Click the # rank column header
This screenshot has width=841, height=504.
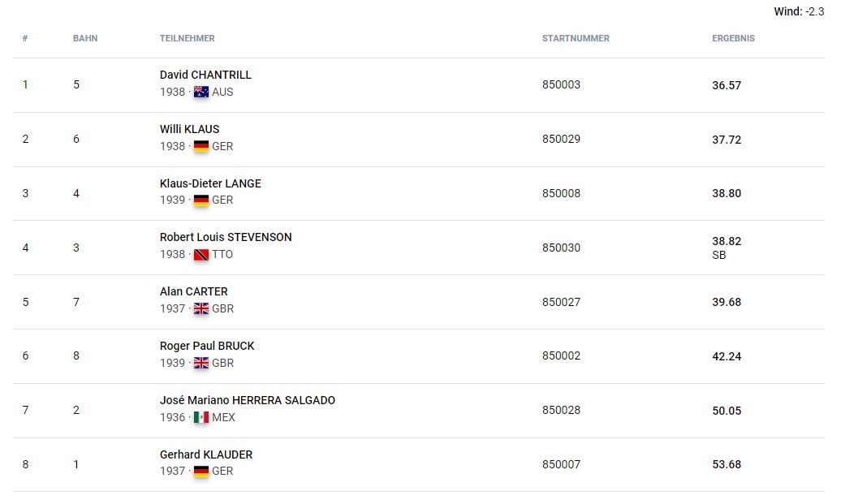click(25, 39)
